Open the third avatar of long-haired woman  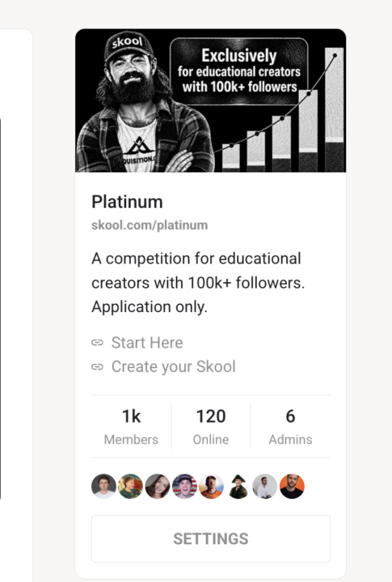[x=158, y=487]
